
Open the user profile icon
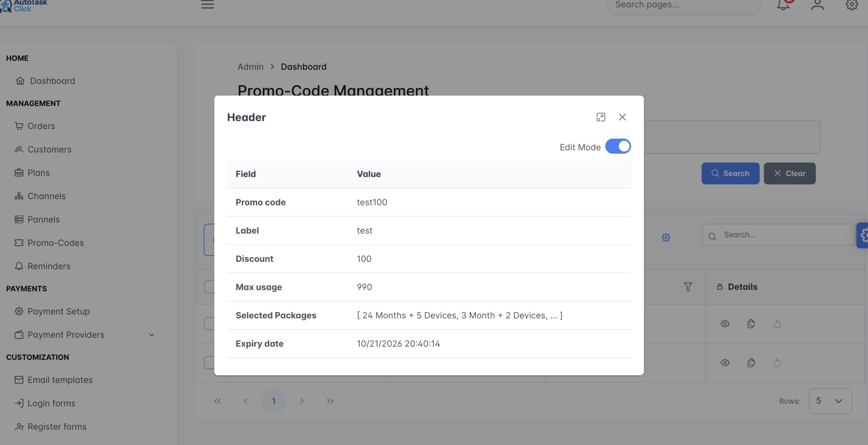pyautogui.click(x=817, y=4)
